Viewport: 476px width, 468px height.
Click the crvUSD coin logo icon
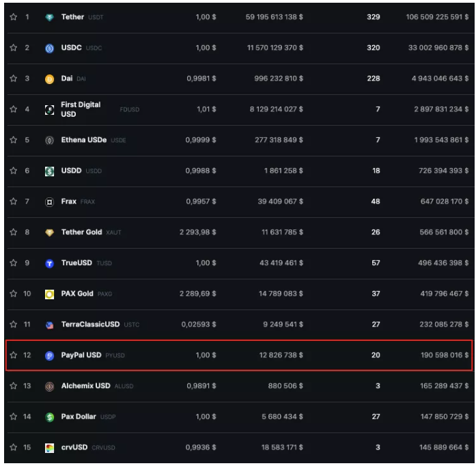[x=49, y=448]
